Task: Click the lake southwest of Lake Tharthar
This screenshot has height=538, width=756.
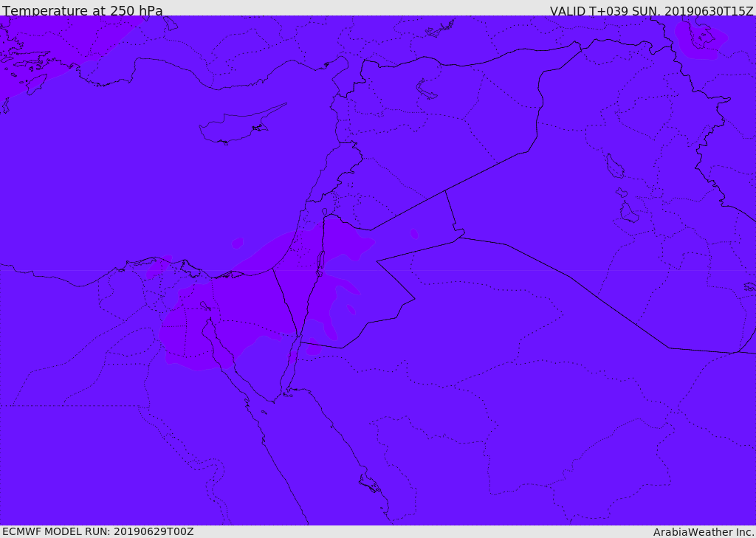Action: 628,213
